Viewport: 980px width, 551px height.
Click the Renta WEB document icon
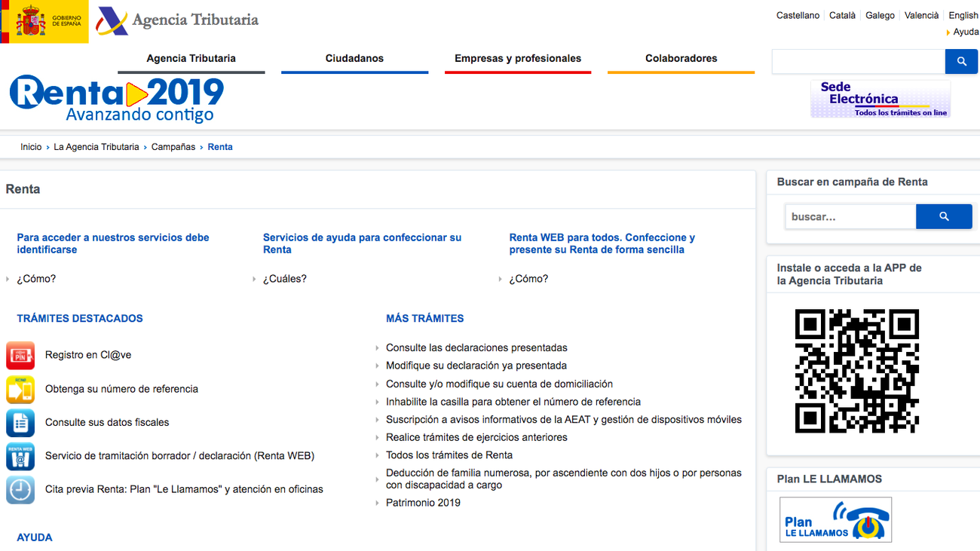(20, 456)
